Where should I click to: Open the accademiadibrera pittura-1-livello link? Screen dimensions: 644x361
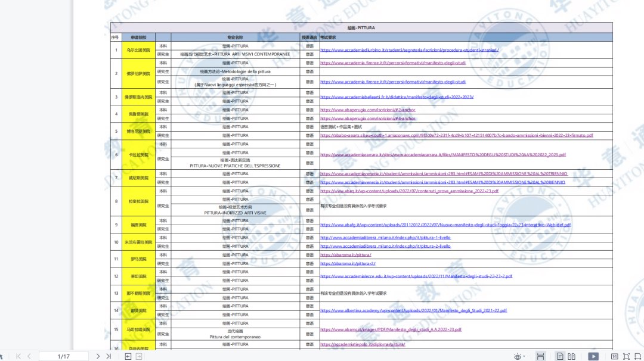385,238
